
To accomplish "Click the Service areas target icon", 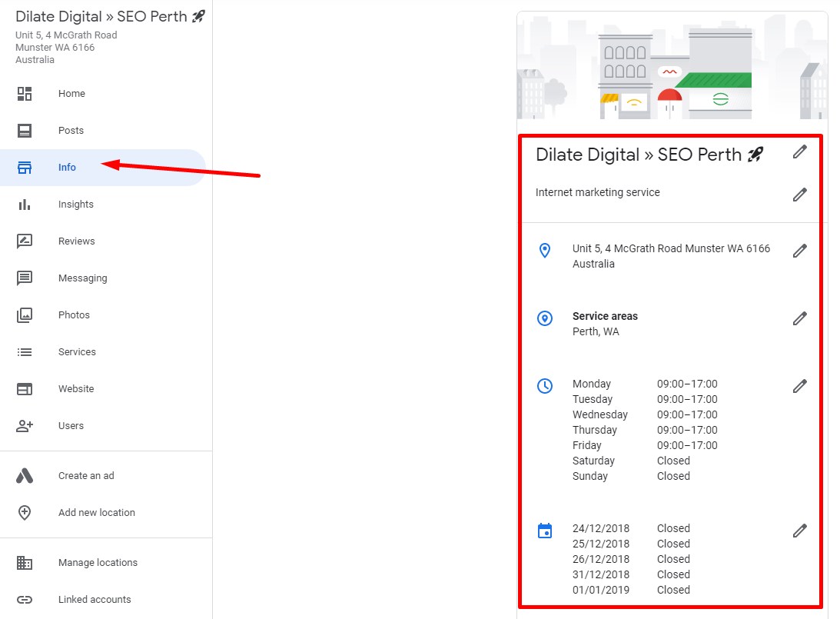I will [545, 319].
